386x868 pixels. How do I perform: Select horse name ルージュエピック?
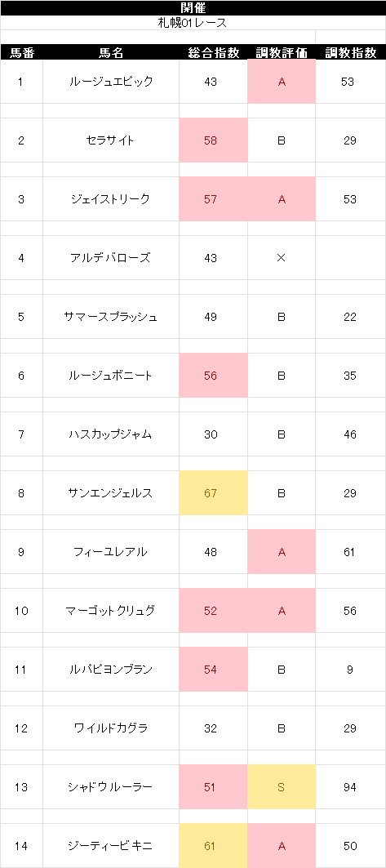(111, 82)
